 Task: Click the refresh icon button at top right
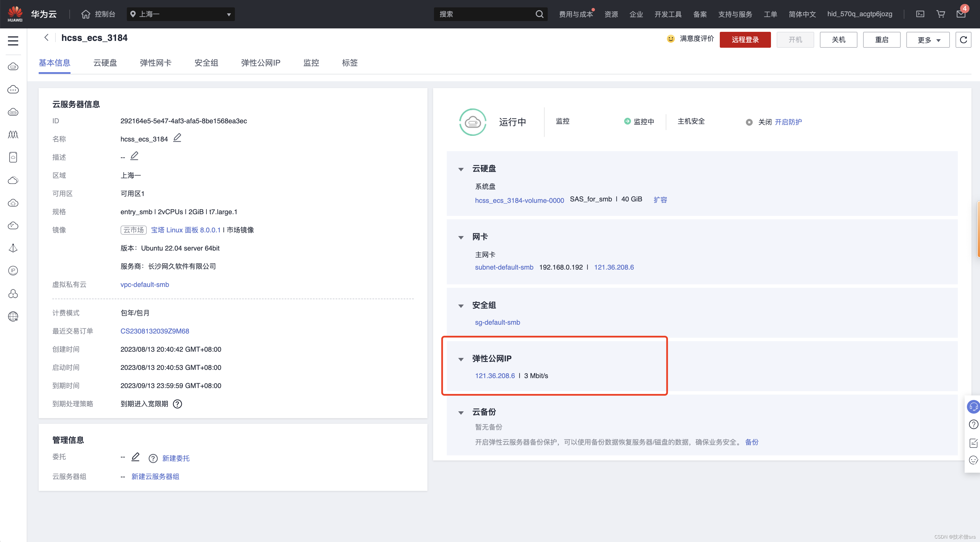tap(963, 39)
